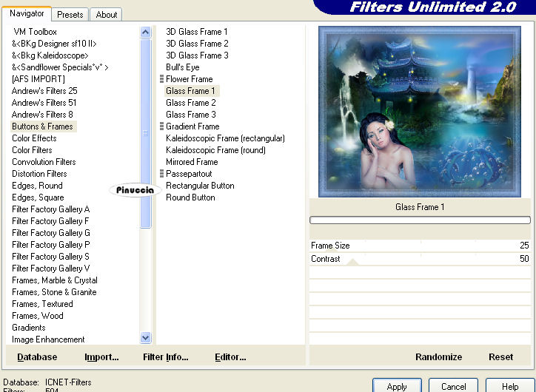Select the Image Enhancement category
The height and width of the screenshot is (392, 536).
[x=48, y=339]
